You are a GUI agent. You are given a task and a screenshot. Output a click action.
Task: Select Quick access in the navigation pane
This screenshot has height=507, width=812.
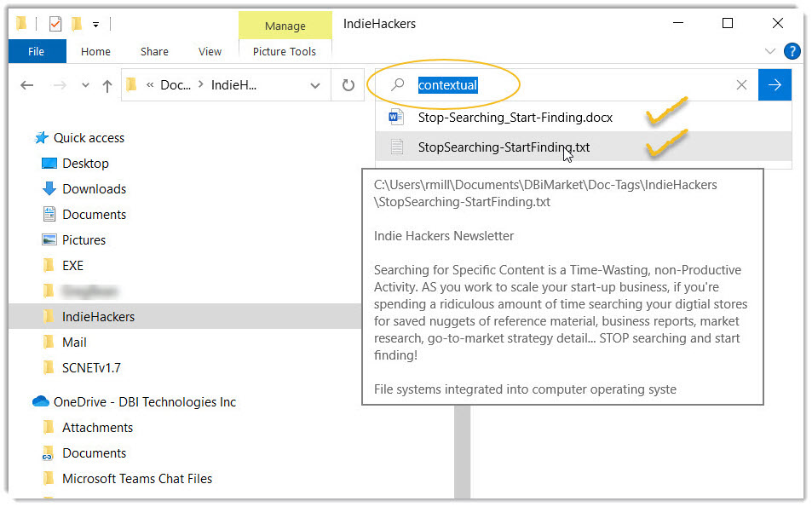89,138
